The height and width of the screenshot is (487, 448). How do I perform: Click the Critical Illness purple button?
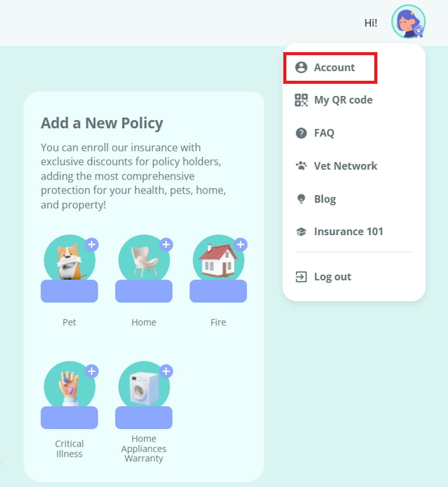(x=69, y=418)
